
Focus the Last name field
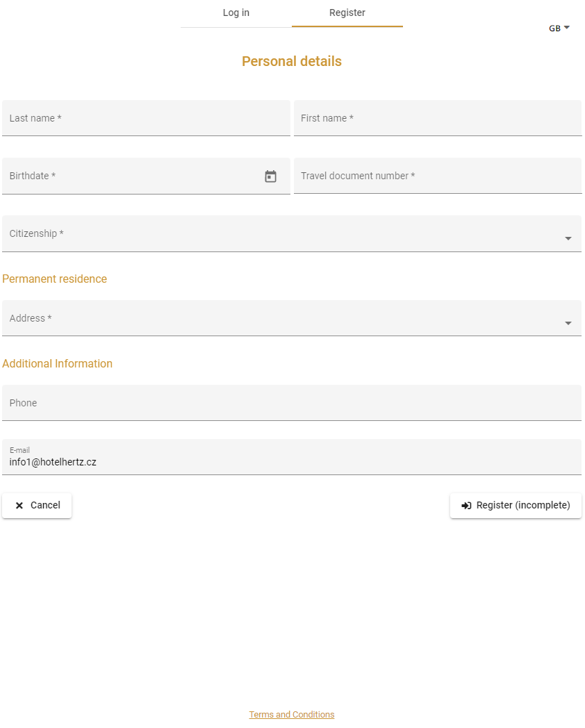point(146,118)
